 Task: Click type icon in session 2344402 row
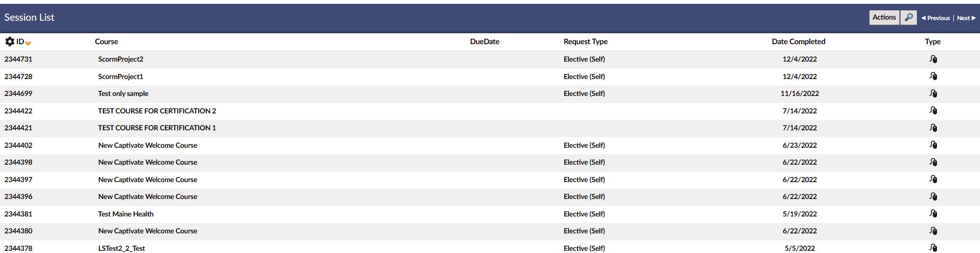coord(933,145)
